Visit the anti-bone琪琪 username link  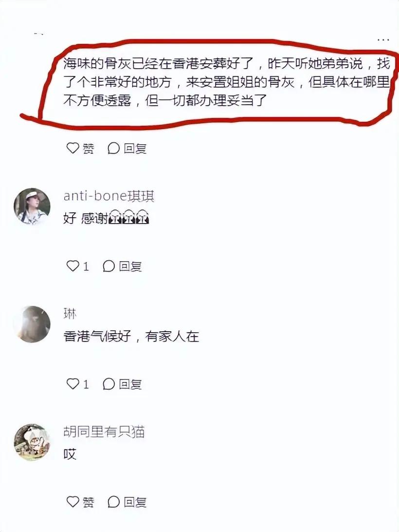tap(109, 196)
